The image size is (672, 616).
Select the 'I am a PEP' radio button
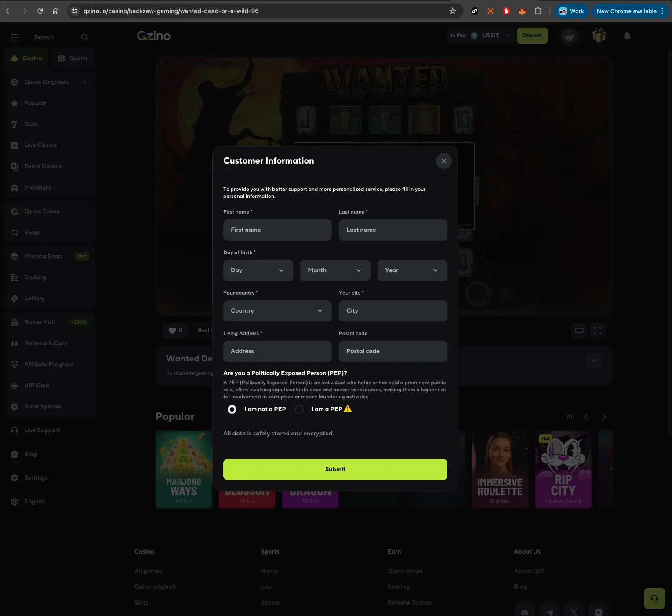coord(299,409)
